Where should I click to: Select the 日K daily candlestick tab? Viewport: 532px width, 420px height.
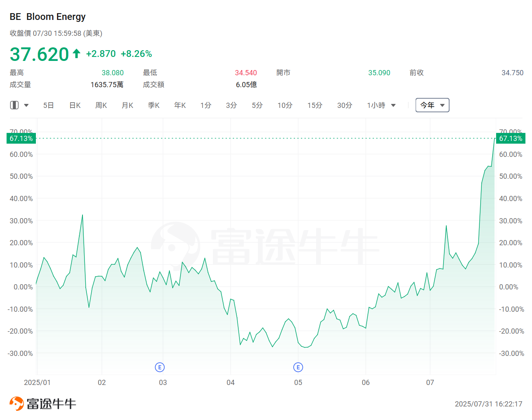tap(75, 105)
